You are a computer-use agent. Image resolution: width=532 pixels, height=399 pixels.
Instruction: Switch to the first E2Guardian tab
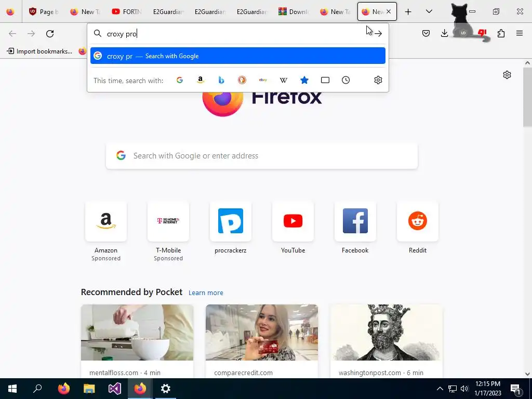pos(168,11)
